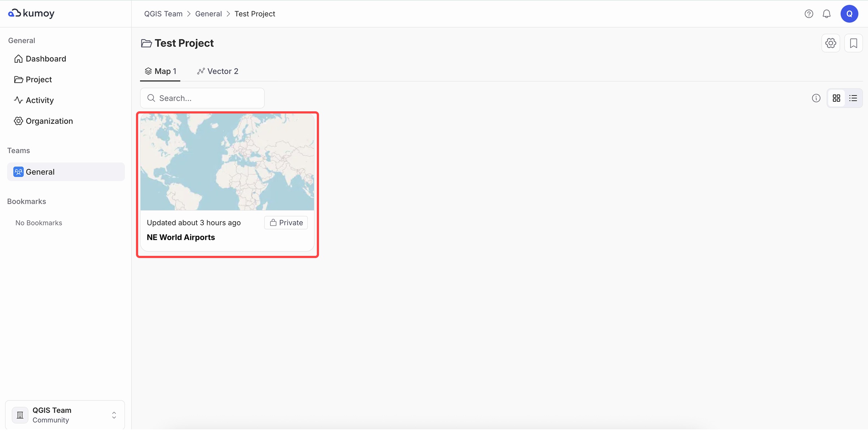Open the notifications bell
This screenshot has height=438, width=868.
[x=827, y=13]
